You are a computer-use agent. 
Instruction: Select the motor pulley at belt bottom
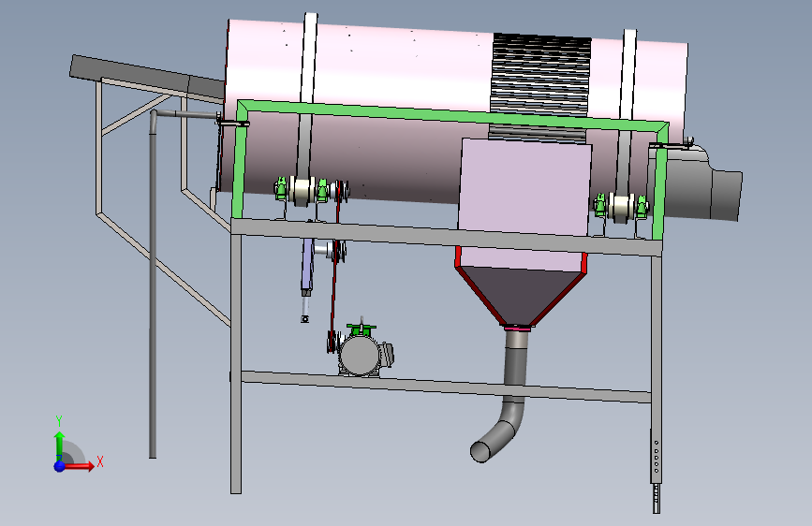point(332,342)
